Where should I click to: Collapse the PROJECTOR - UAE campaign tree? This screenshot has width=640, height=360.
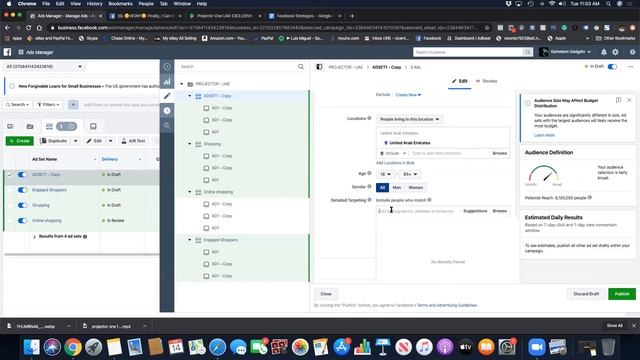point(182,84)
